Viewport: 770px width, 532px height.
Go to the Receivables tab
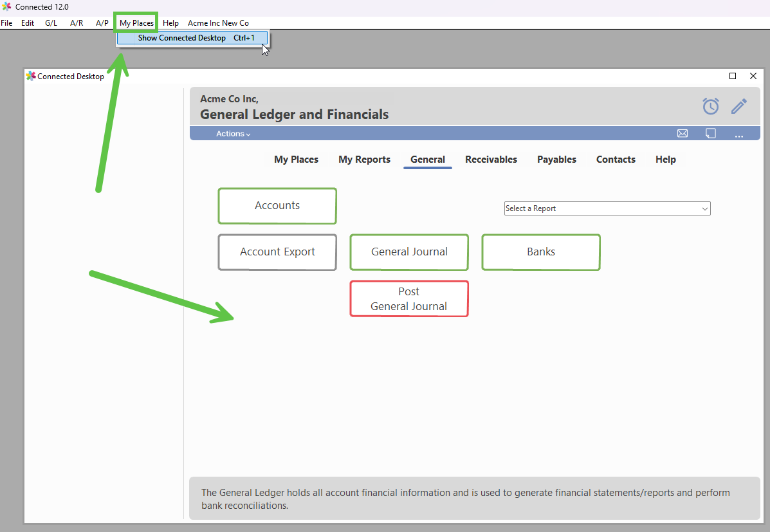491,160
